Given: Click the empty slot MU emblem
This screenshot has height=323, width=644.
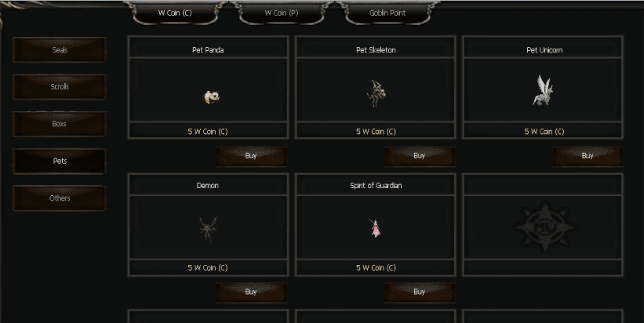Looking at the screenshot, I should tap(544, 226).
